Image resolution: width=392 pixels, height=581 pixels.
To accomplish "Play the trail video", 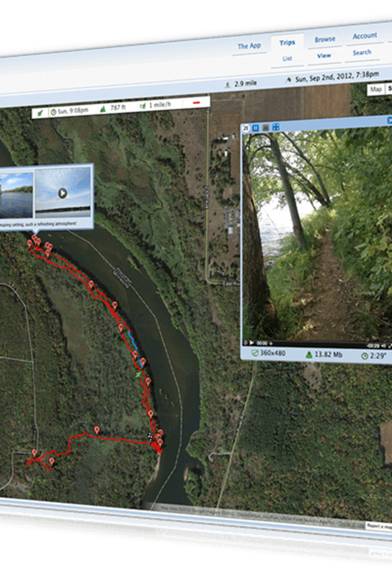I will [x=252, y=343].
